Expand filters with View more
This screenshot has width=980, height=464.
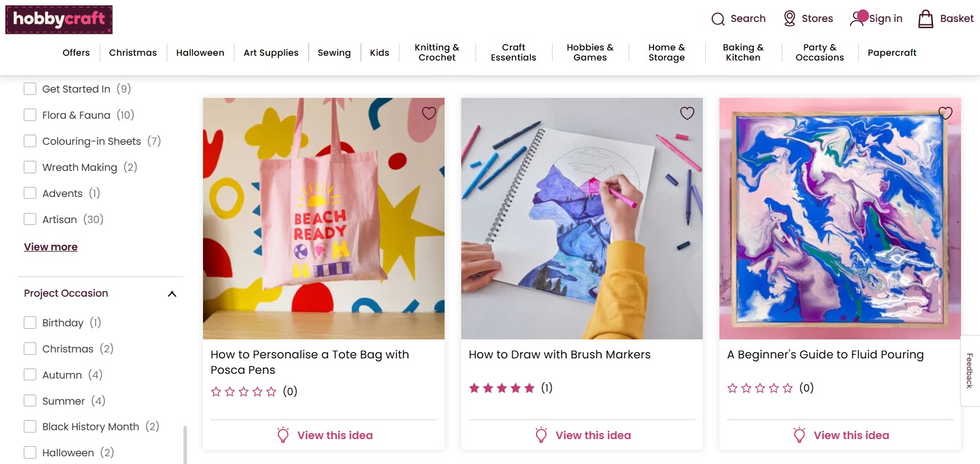(50, 247)
